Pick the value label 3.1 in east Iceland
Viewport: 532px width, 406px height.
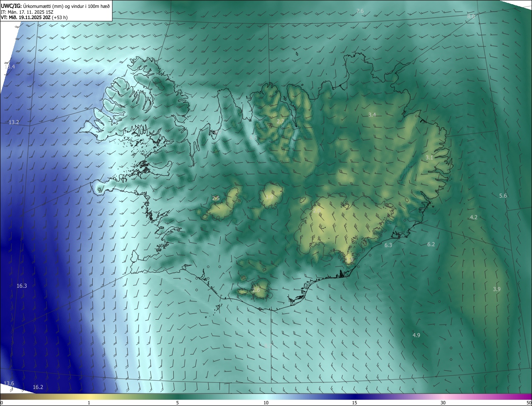pyautogui.click(x=429, y=157)
